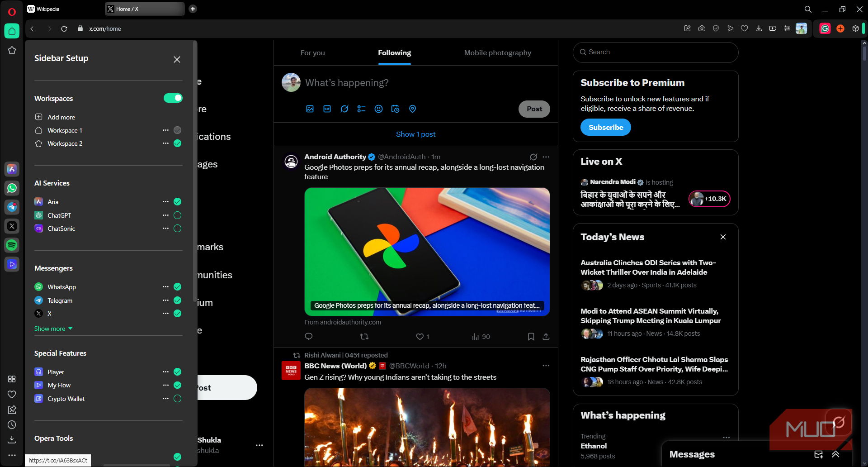The image size is (868, 467).
Task: Open Telegram from the sidebar strip
Action: pyautogui.click(x=12, y=207)
